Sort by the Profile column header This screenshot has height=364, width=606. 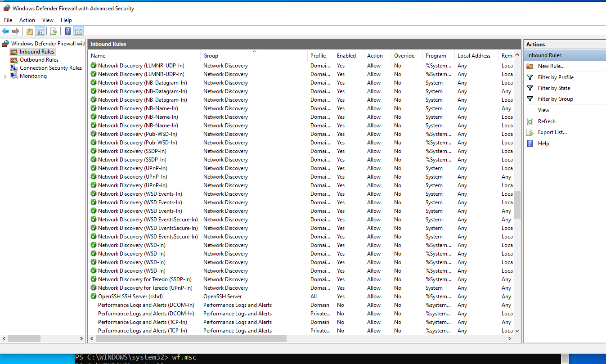click(x=321, y=56)
